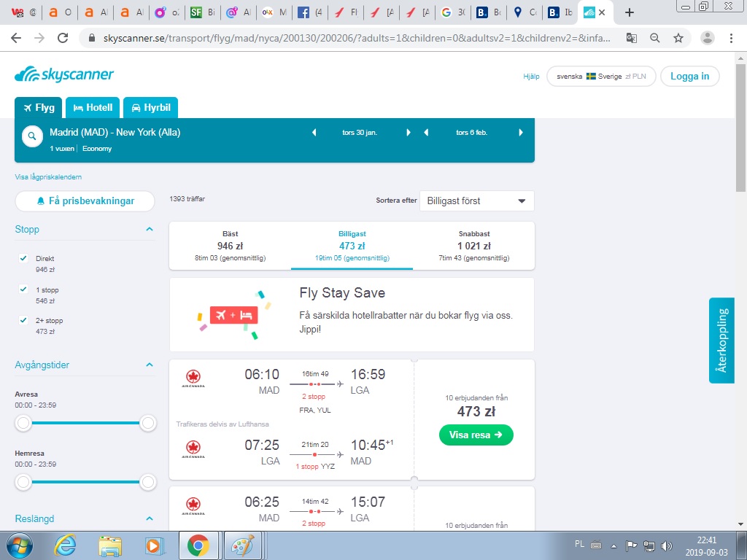Click the browser address bar URL
747x560 pixels.
coord(357,38)
